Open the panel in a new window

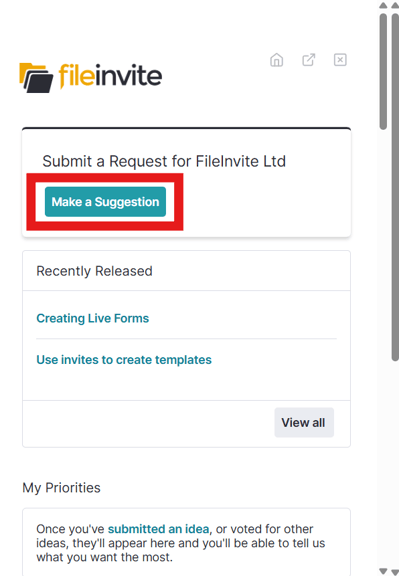tap(309, 60)
